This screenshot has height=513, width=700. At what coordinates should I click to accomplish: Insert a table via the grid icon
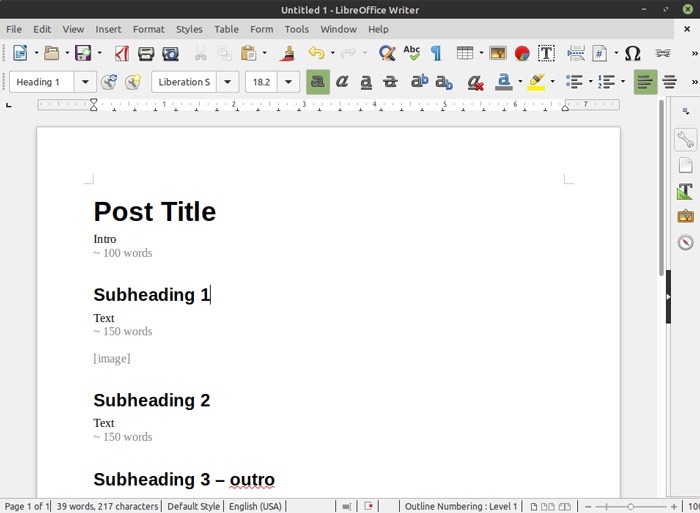point(465,53)
